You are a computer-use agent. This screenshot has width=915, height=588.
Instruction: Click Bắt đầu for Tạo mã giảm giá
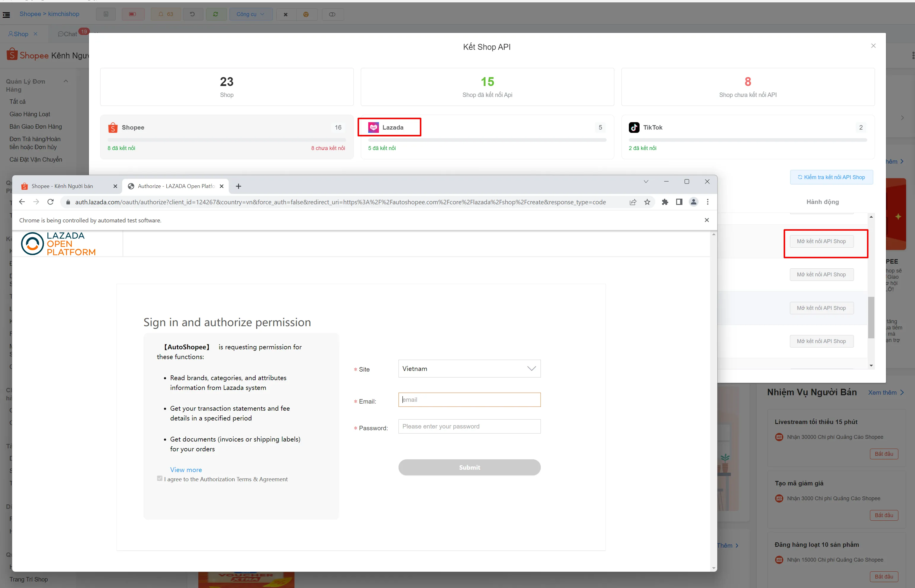coord(884,515)
